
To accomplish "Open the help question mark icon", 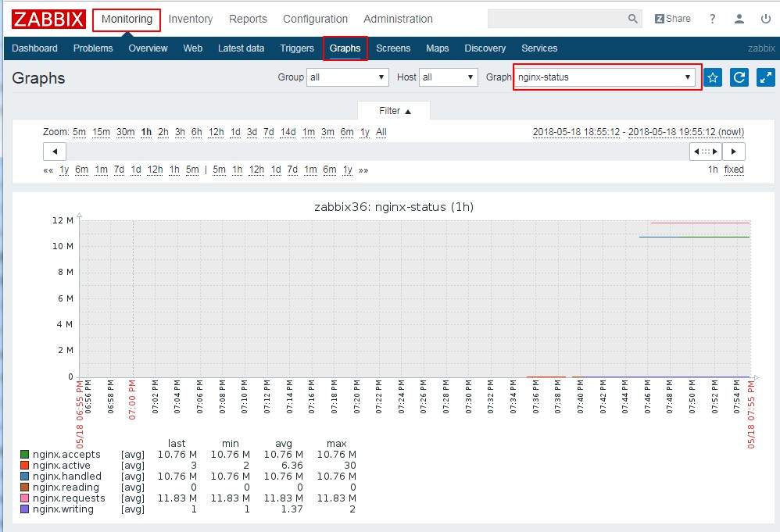I will click(712, 19).
